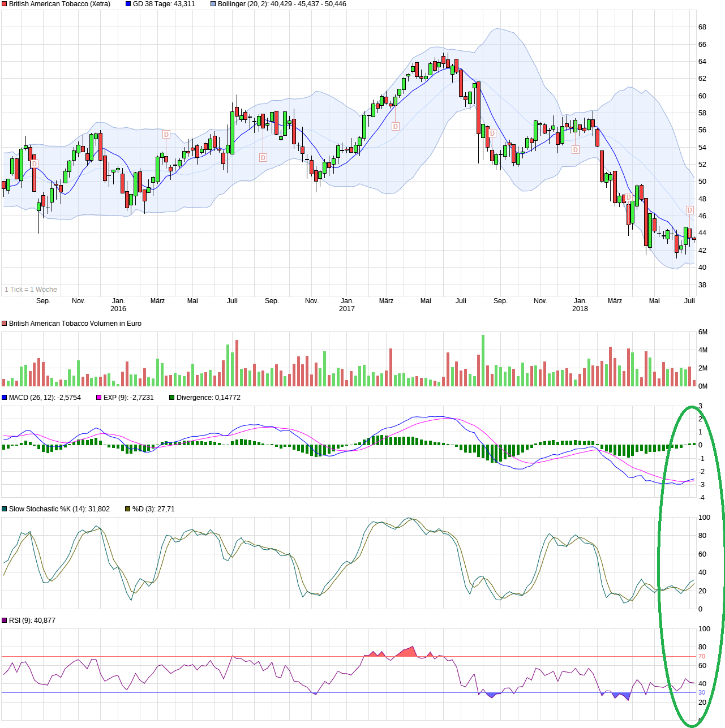
Task: Toggle the RSI (9) indicator visibility
Action: tap(5, 620)
